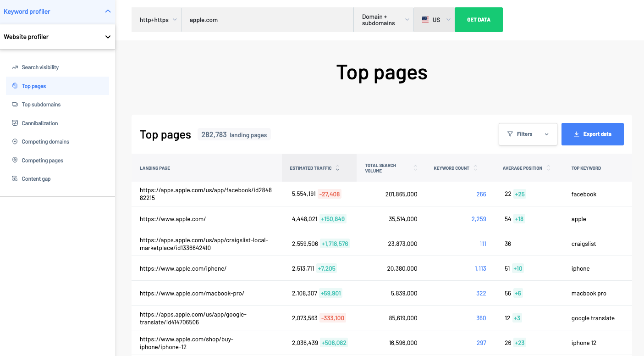Expand the Website profiler section
Viewport: 644px width, 356px height.
point(108,36)
